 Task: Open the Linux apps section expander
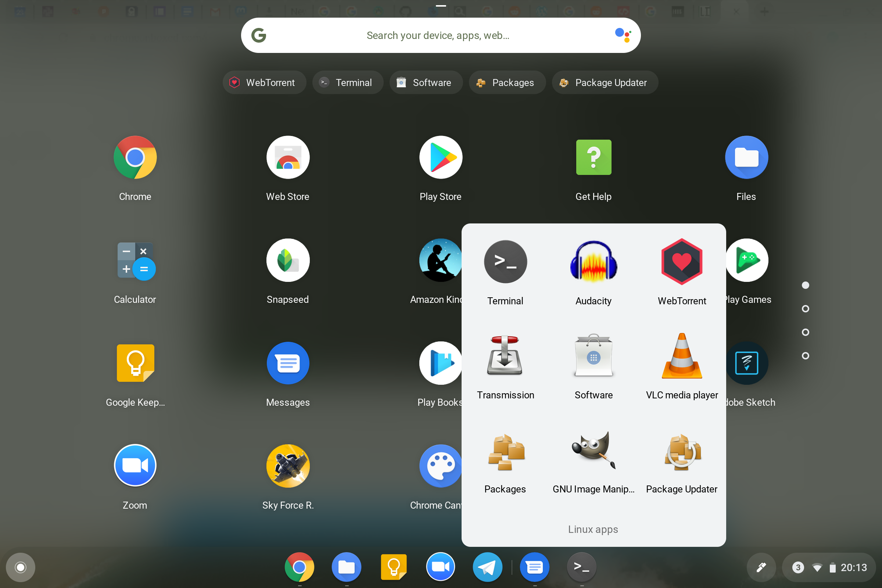click(592, 530)
